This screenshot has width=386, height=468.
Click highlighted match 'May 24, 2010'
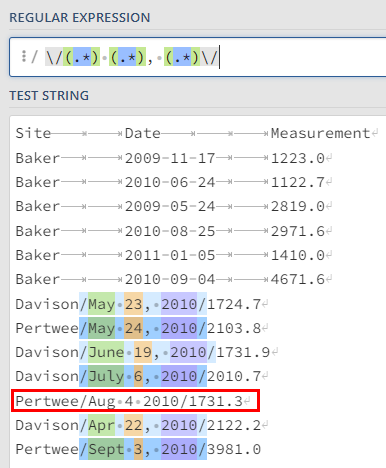pos(143,328)
